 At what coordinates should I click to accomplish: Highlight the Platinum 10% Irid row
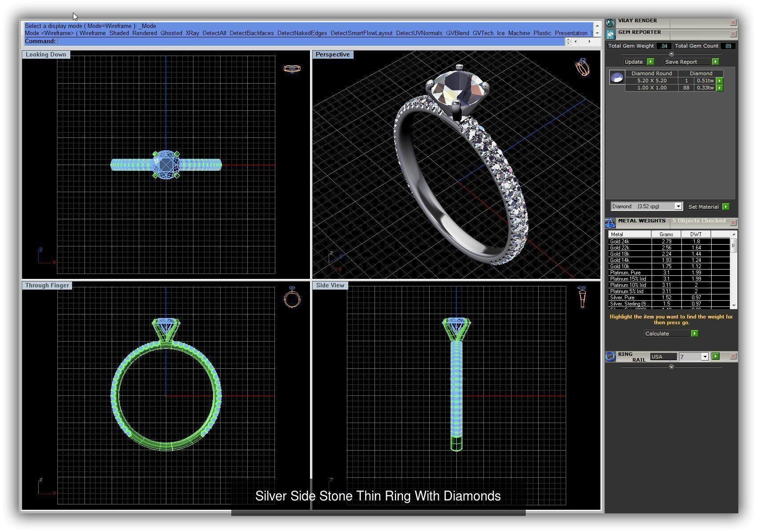[669, 285]
